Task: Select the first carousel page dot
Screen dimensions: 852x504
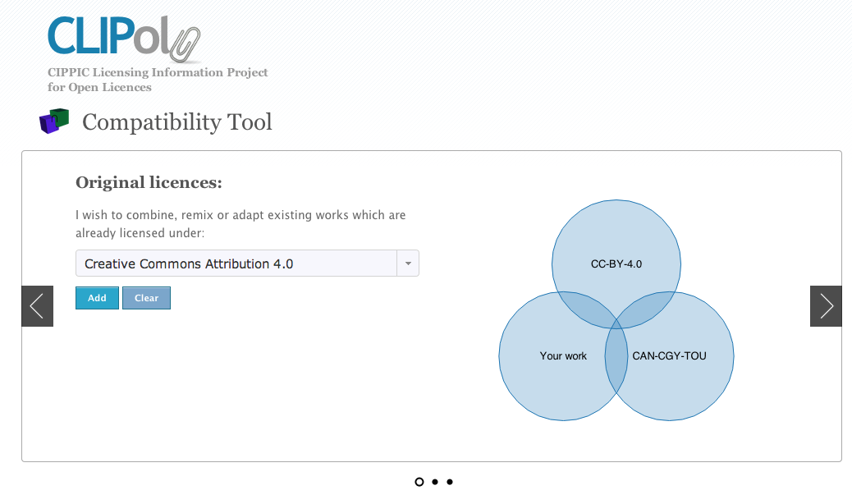Action: [x=419, y=482]
